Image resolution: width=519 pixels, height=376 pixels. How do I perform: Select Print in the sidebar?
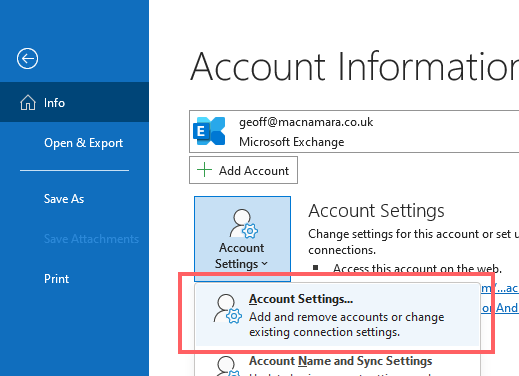[56, 279]
